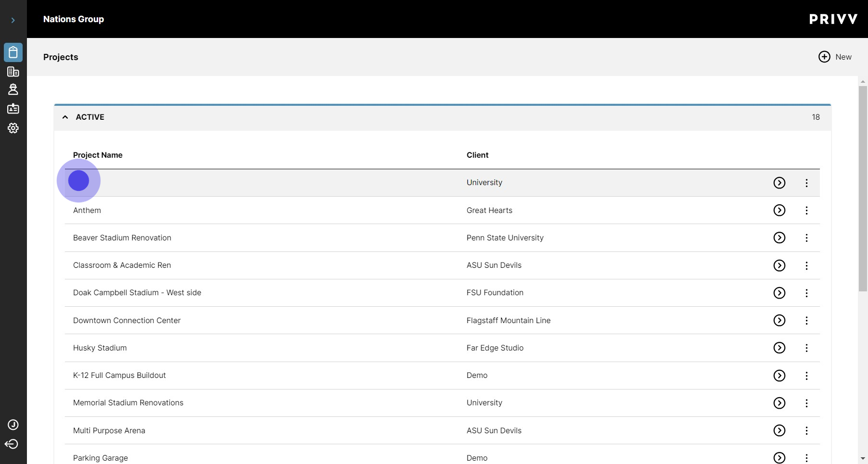Select Parking Garage project name
The image size is (868, 464).
(101, 458)
